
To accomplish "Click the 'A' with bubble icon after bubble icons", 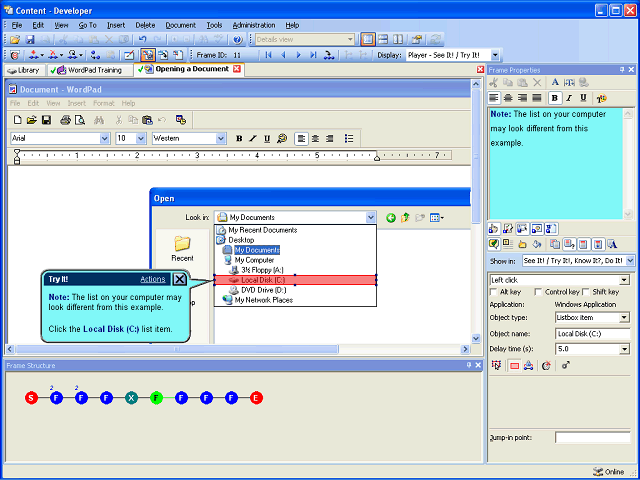I will (611, 244).
